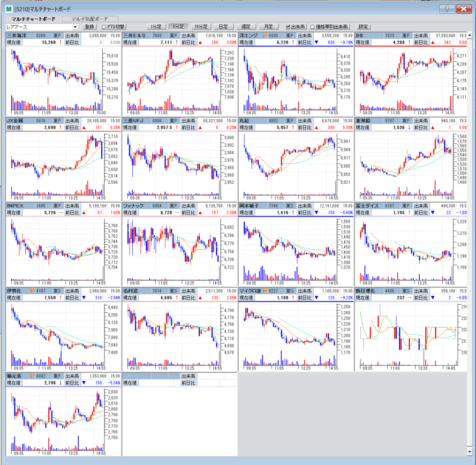476x465 pixels.
Task: Open the レアアース watchlist dropdown
Action: (75, 27)
